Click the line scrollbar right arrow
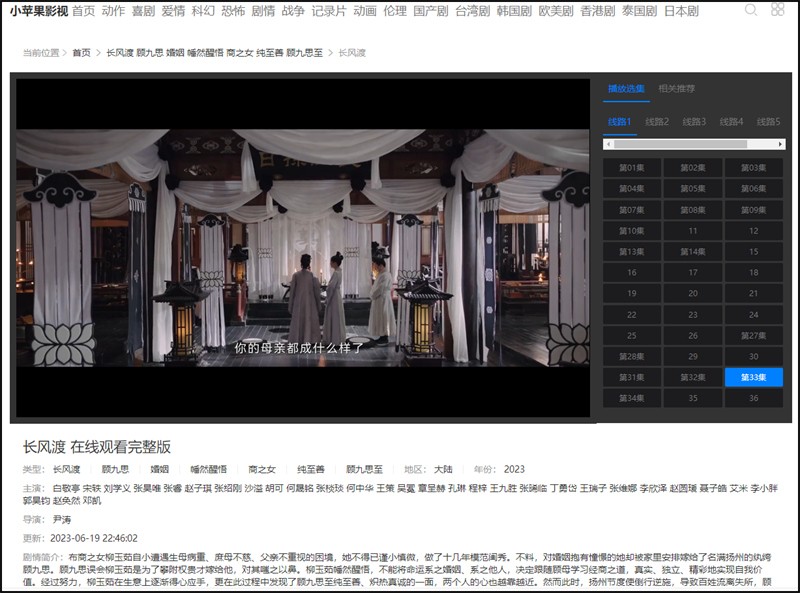The width and height of the screenshot is (800, 593). [782, 144]
